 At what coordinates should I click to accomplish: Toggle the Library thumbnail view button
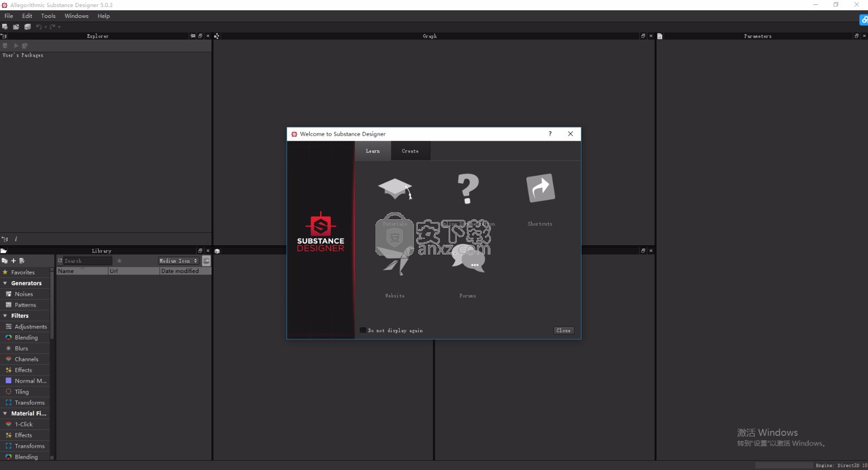click(206, 261)
